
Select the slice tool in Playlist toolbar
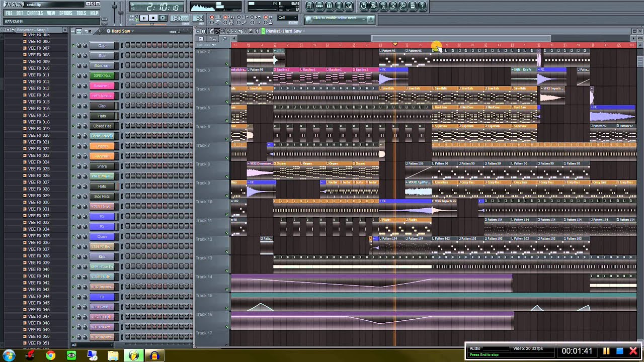tap(240, 31)
